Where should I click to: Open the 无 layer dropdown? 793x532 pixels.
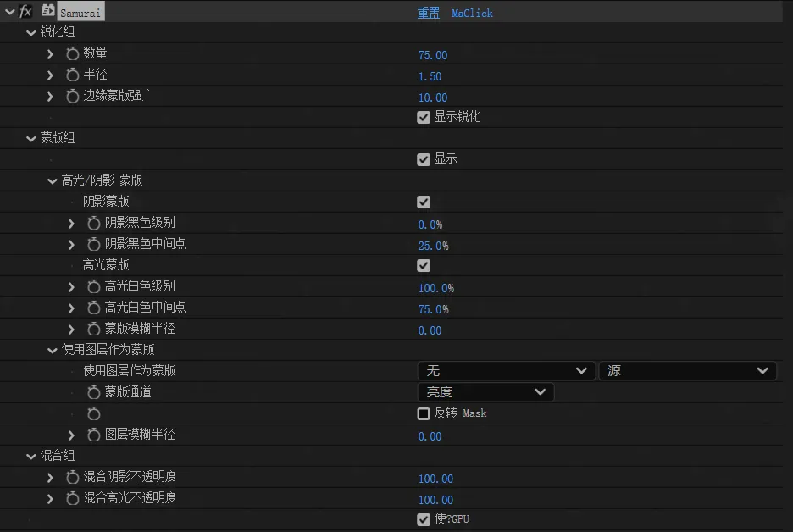506,371
